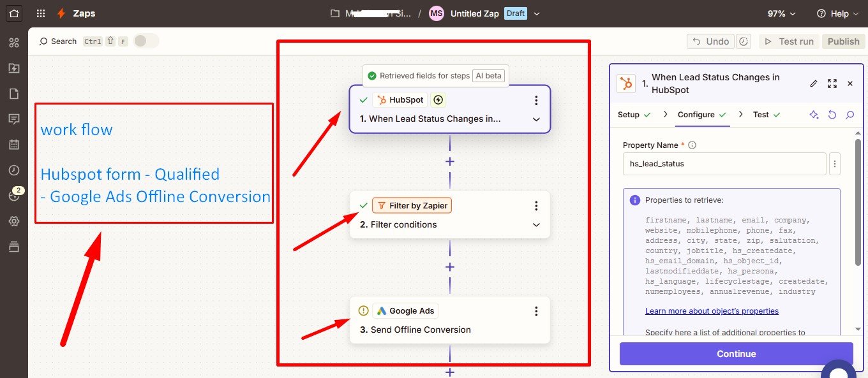The height and width of the screenshot is (378, 868).
Task: Rename step with the pencil icon
Action: [x=813, y=84]
